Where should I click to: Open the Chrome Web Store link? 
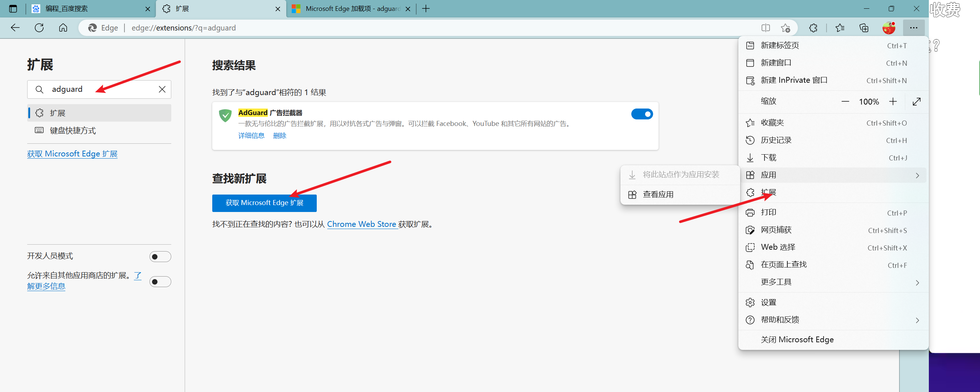[x=361, y=225]
